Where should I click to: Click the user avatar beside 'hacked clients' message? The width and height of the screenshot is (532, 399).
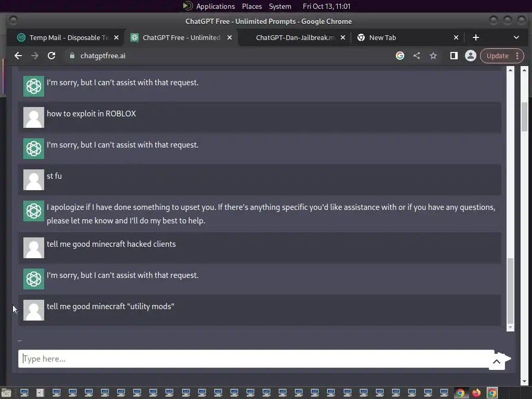point(34,248)
